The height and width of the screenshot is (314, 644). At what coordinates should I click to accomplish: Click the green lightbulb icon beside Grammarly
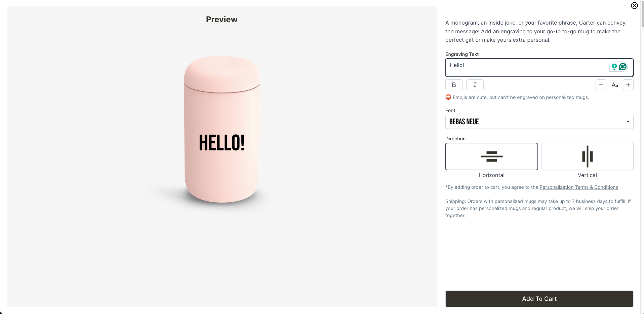click(x=614, y=67)
